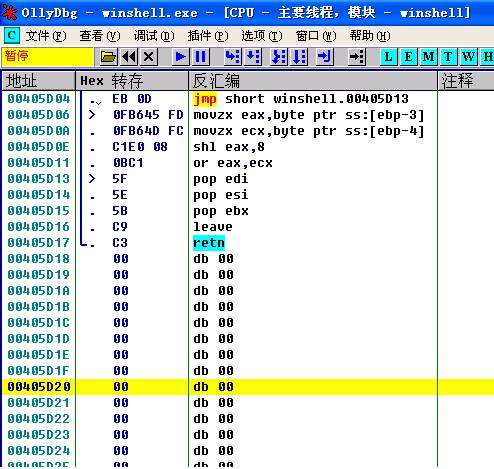
Task: Click hex byte C3 at 00405D17
Action: (x=120, y=243)
